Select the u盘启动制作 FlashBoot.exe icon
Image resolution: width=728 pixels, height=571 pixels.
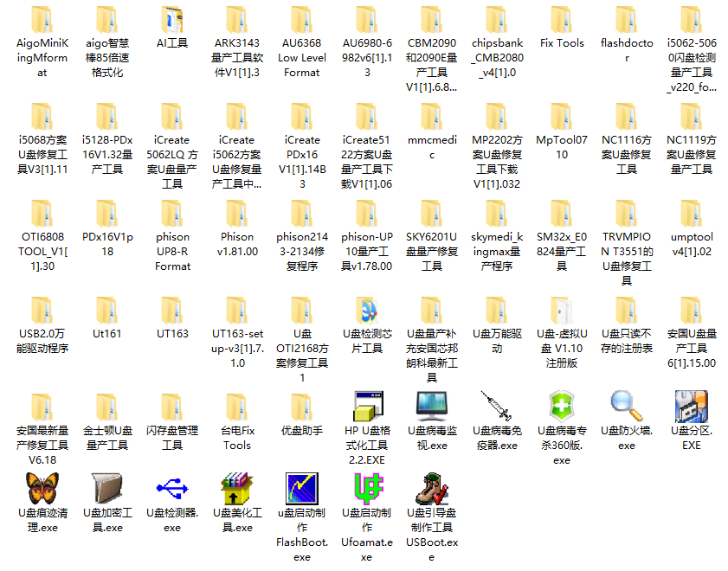click(x=302, y=489)
